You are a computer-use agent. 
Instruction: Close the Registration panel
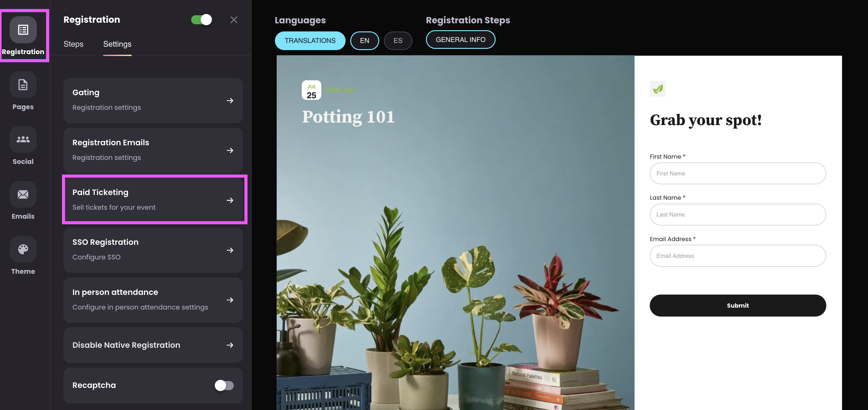click(x=234, y=20)
